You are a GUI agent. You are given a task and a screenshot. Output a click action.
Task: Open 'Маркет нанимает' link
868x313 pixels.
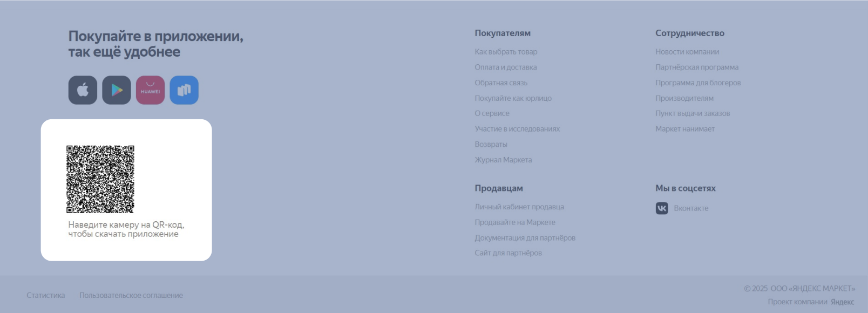pyautogui.click(x=685, y=129)
